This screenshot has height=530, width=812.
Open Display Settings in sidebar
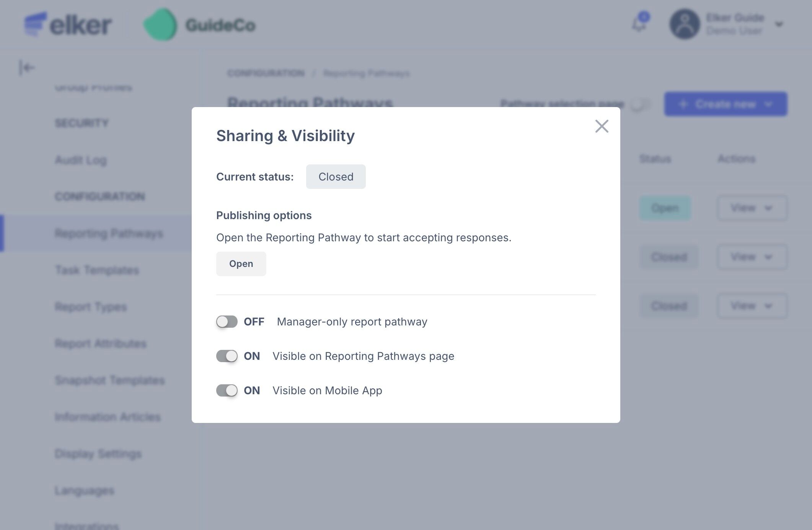coord(98,454)
